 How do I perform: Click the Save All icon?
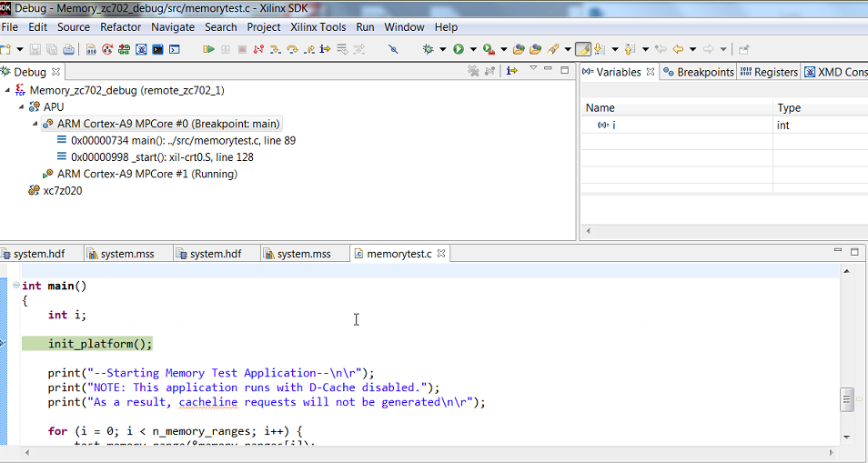click(52, 49)
